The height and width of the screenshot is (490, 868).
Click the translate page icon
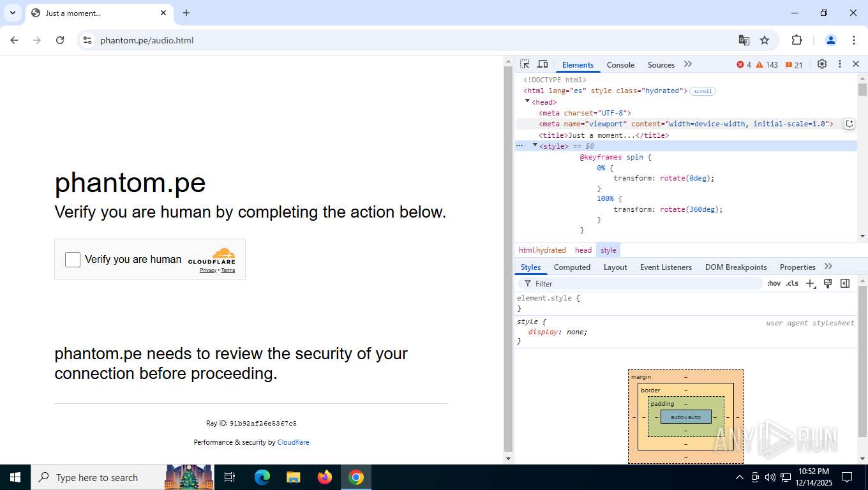click(744, 40)
